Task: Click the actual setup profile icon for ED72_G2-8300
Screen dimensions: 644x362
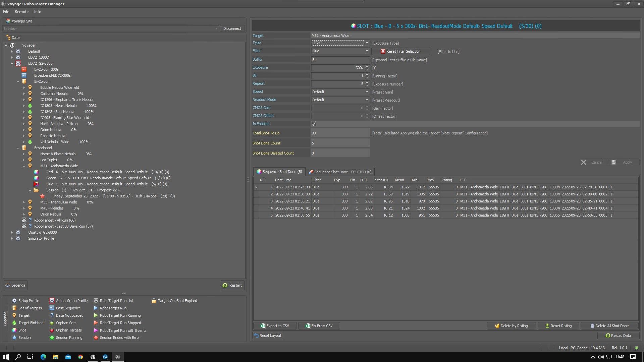Action: (18, 63)
